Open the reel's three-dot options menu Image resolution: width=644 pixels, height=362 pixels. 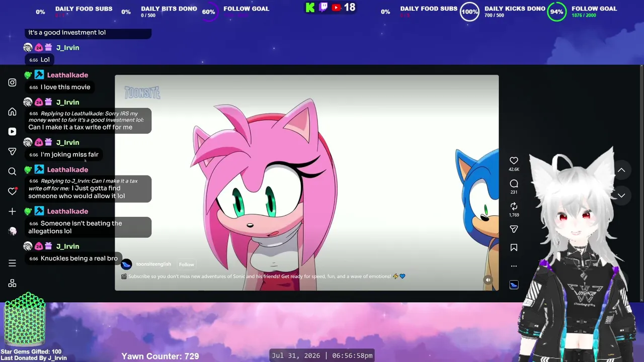click(514, 266)
